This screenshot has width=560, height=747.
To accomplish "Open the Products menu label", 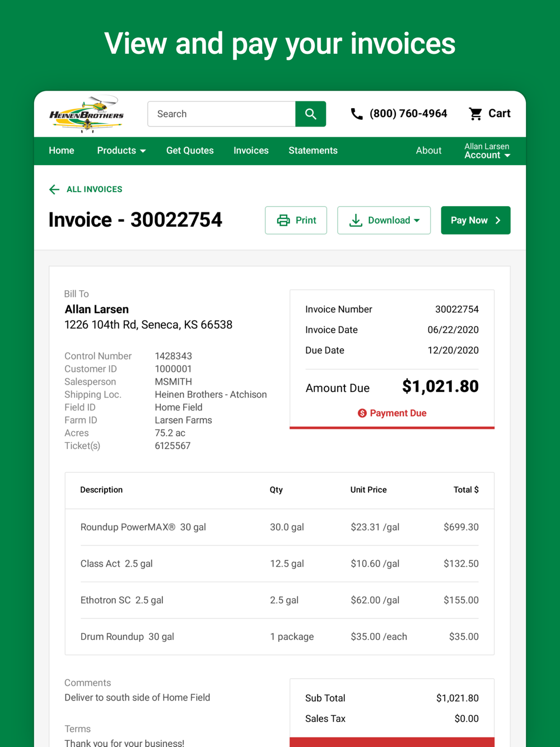I will [116, 151].
